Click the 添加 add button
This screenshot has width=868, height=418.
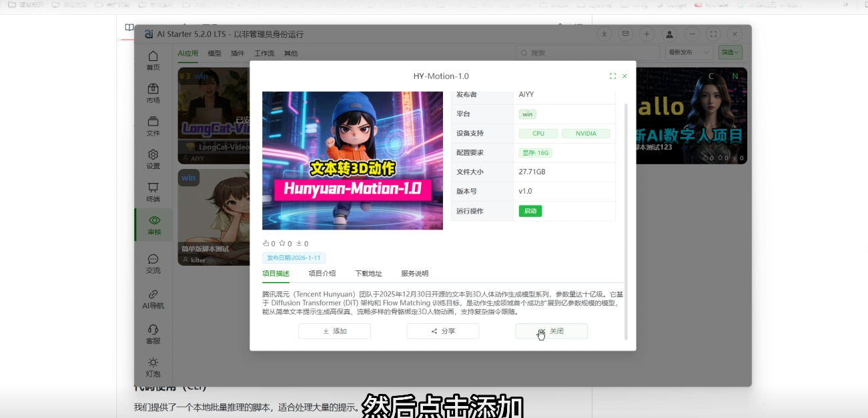(334, 331)
